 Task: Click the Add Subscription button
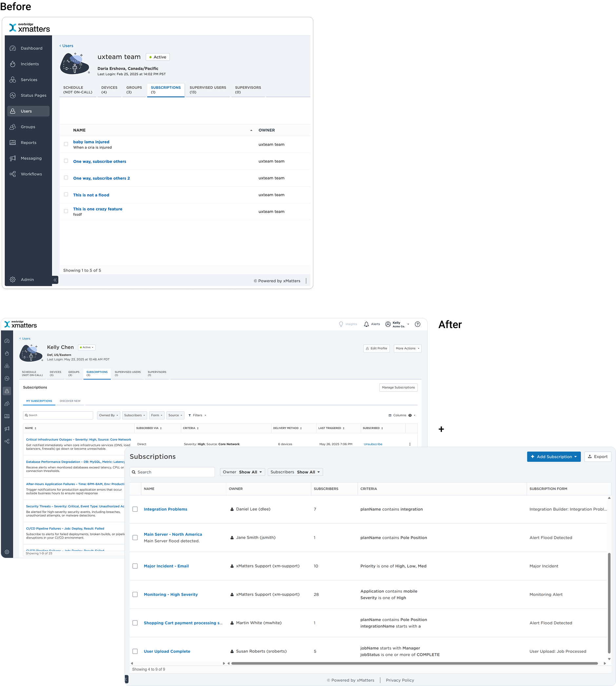pos(553,457)
